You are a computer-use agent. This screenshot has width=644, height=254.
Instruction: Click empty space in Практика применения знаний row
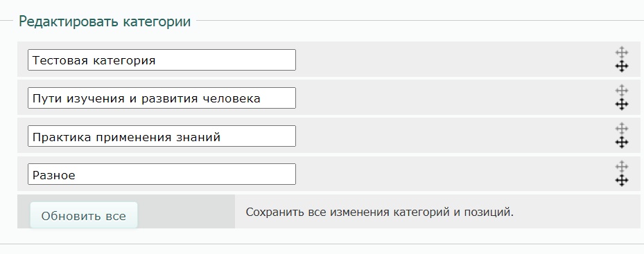[452, 136]
